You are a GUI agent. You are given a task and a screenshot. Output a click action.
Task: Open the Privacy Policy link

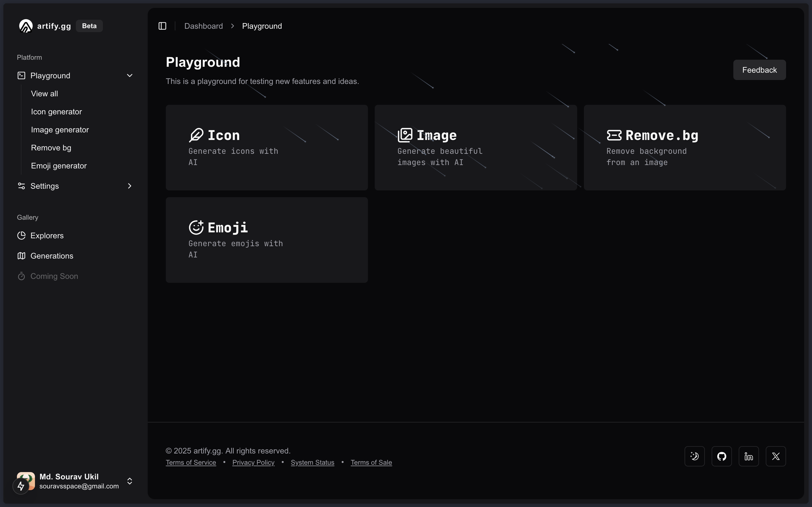(253, 462)
